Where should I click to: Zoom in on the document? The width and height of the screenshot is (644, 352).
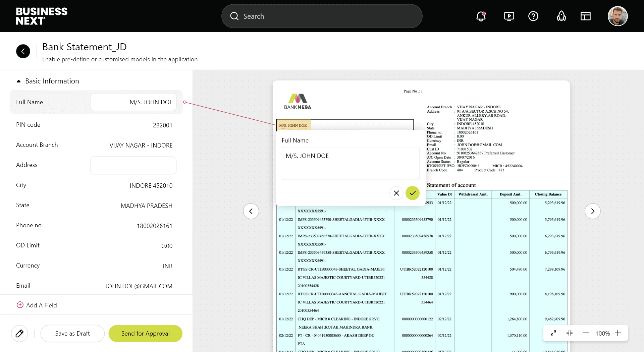click(x=618, y=333)
